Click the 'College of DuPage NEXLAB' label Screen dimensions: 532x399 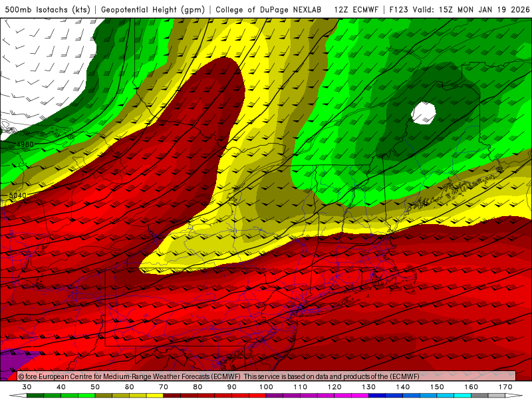tap(269, 9)
